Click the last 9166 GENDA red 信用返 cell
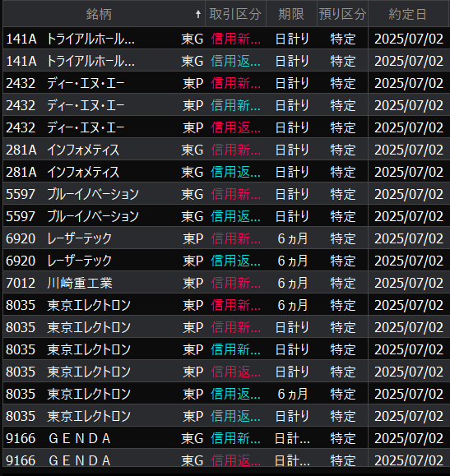Screen dimensions: 450x476 [x=235, y=460]
